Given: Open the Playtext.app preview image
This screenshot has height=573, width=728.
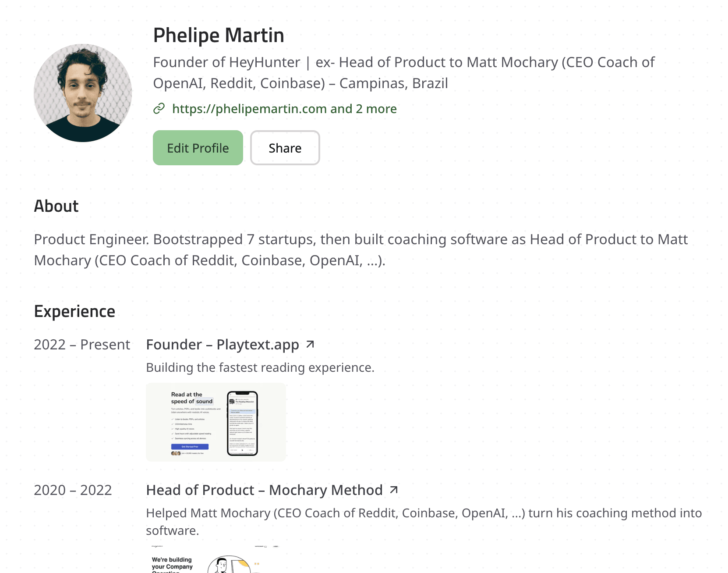Looking at the screenshot, I should [216, 422].
